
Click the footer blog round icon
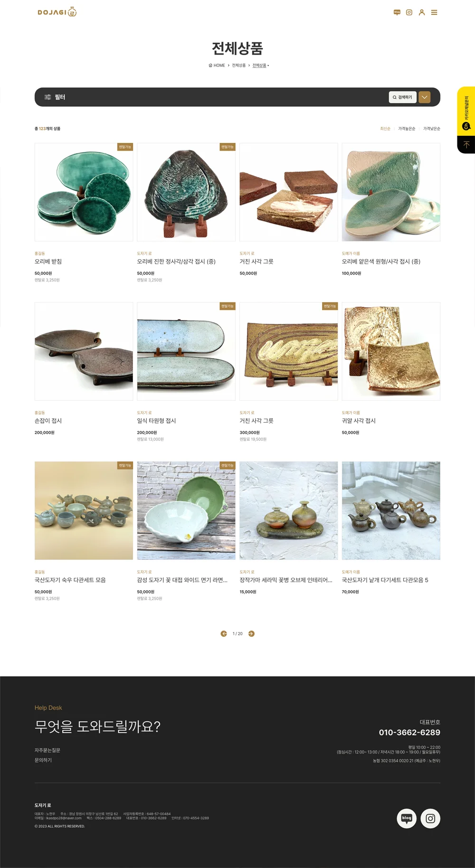coord(407,818)
